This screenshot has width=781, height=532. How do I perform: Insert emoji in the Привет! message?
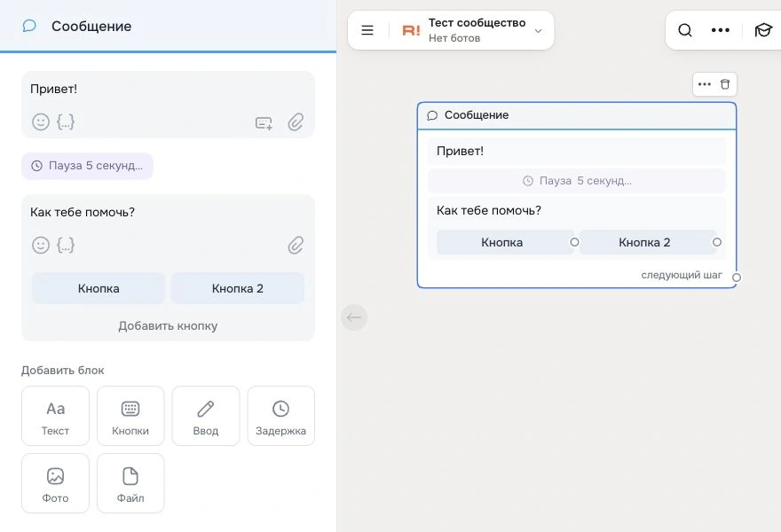point(41,121)
